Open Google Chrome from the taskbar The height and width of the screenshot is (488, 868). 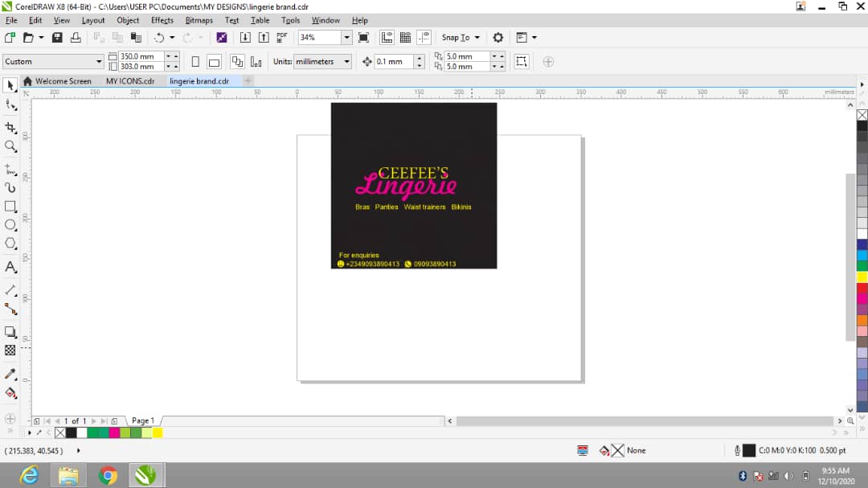108,476
